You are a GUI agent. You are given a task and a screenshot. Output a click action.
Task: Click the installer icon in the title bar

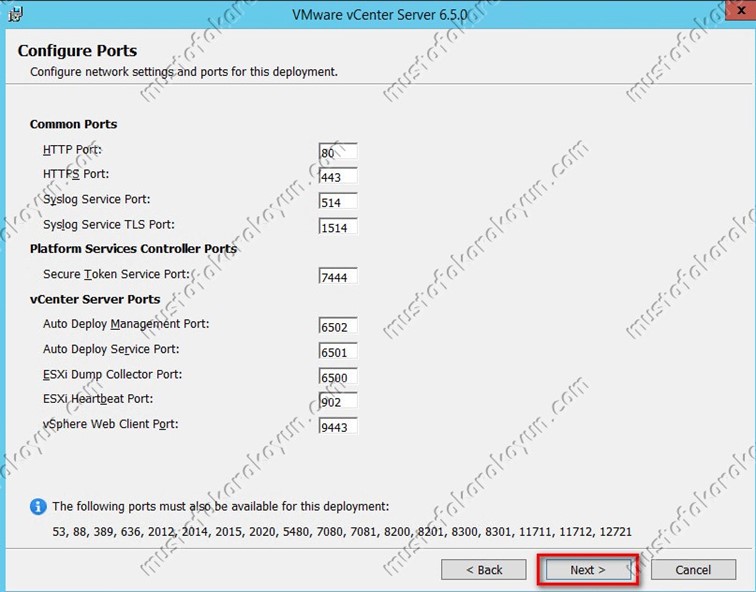15,14
